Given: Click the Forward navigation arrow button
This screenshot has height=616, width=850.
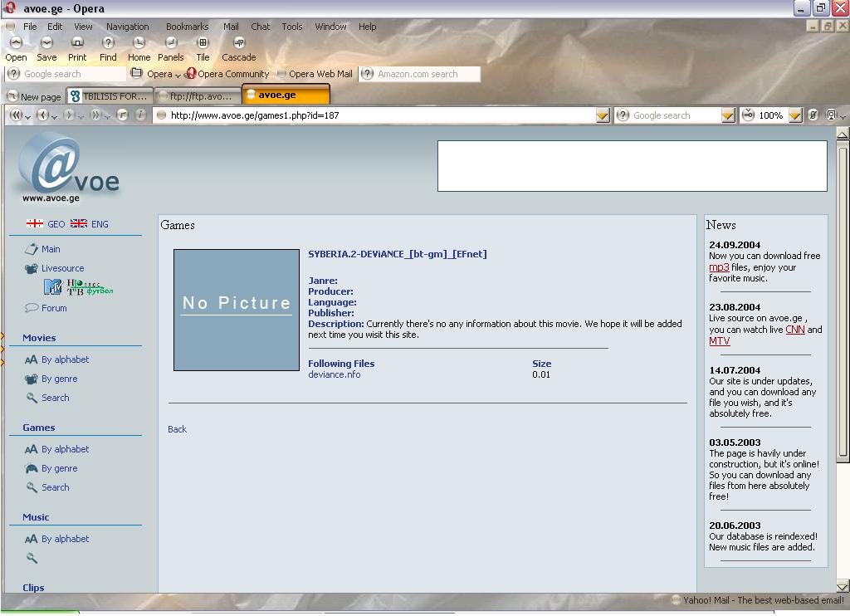Looking at the screenshot, I should [69, 115].
